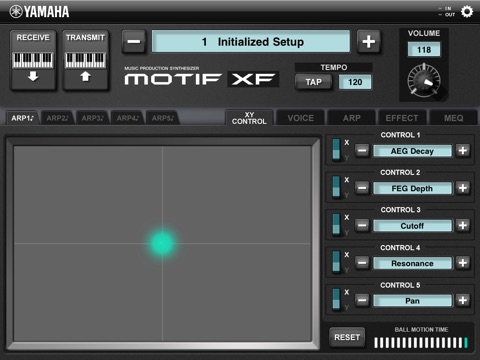Open the Resonance parameter selector

click(x=412, y=263)
